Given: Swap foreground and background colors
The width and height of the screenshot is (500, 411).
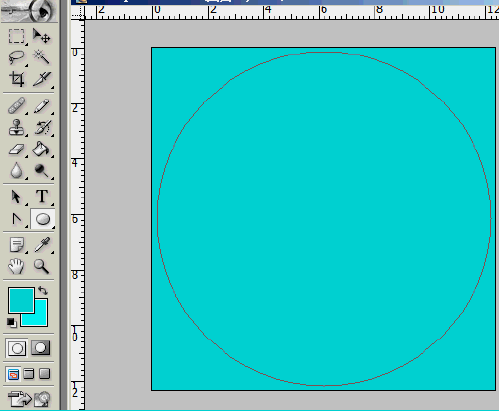Looking at the screenshot, I should tap(43, 291).
